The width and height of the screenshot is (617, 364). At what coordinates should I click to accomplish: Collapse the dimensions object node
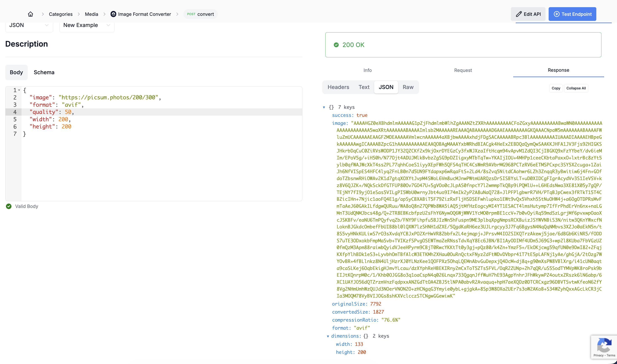pyautogui.click(x=328, y=336)
